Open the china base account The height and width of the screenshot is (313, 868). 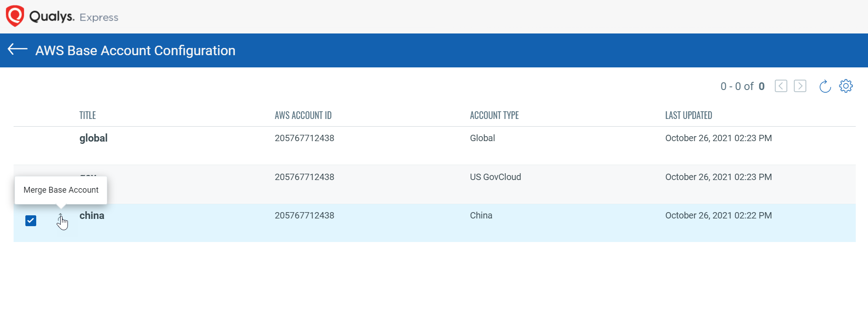tap(92, 216)
